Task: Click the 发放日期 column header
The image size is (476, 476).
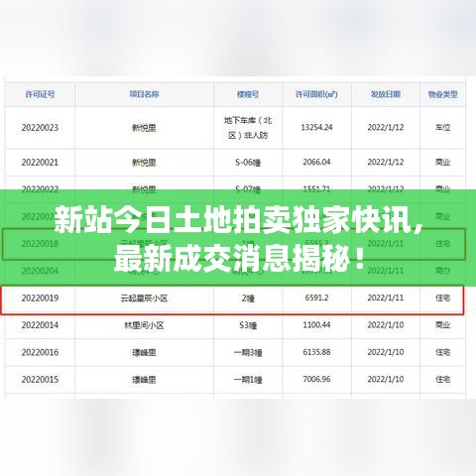Action: click(386, 94)
